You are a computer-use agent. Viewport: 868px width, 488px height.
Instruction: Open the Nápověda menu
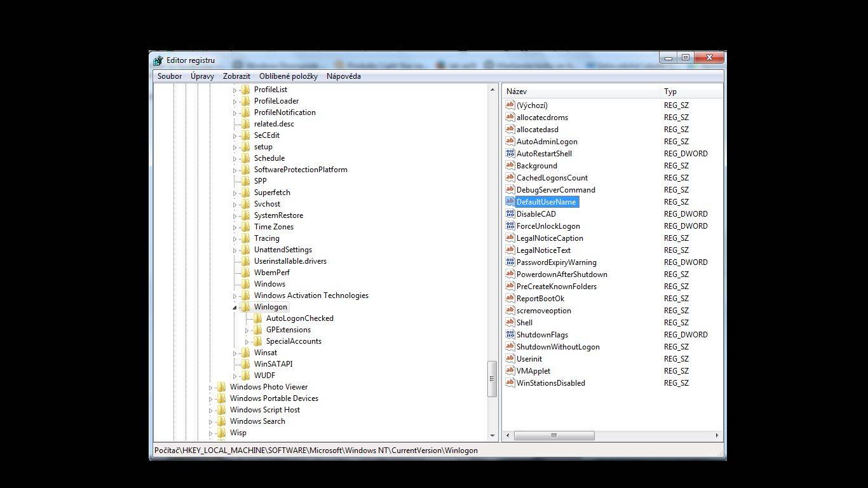coord(344,76)
